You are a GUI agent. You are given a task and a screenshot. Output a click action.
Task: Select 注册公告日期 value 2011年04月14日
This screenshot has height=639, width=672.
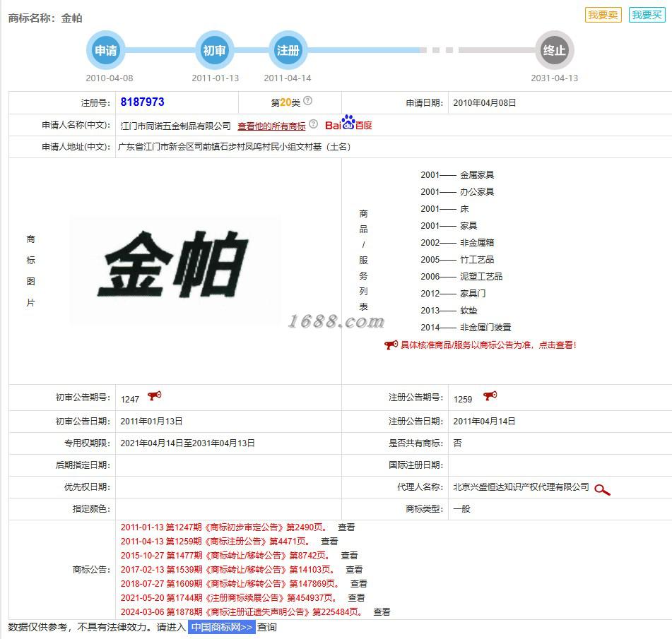pyautogui.click(x=484, y=422)
